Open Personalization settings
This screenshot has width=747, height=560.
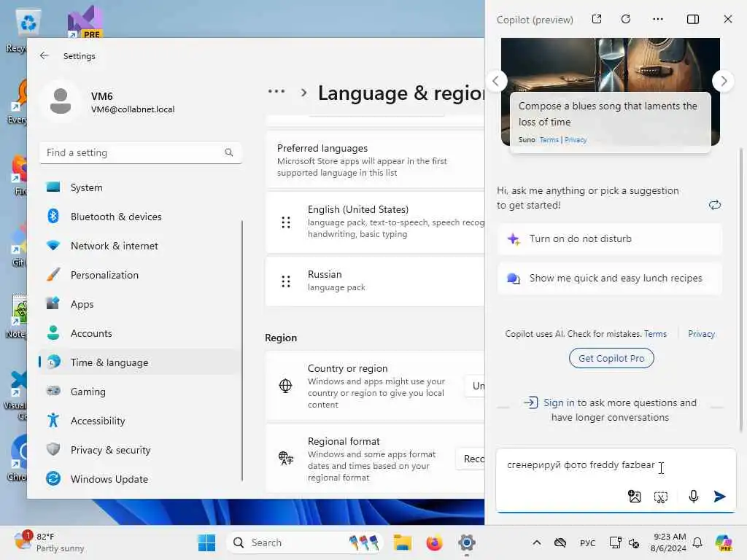140,275
